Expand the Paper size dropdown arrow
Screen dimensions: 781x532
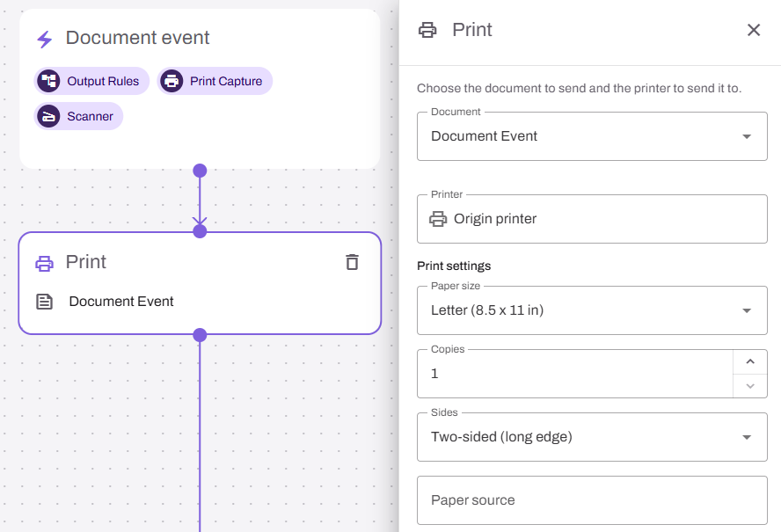[746, 310]
